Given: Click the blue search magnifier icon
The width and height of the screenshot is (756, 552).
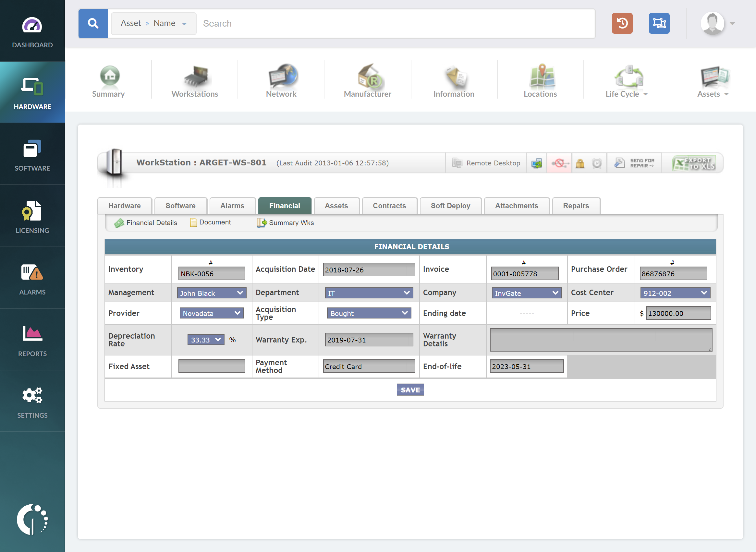Looking at the screenshot, I should (x=93, y=23).
